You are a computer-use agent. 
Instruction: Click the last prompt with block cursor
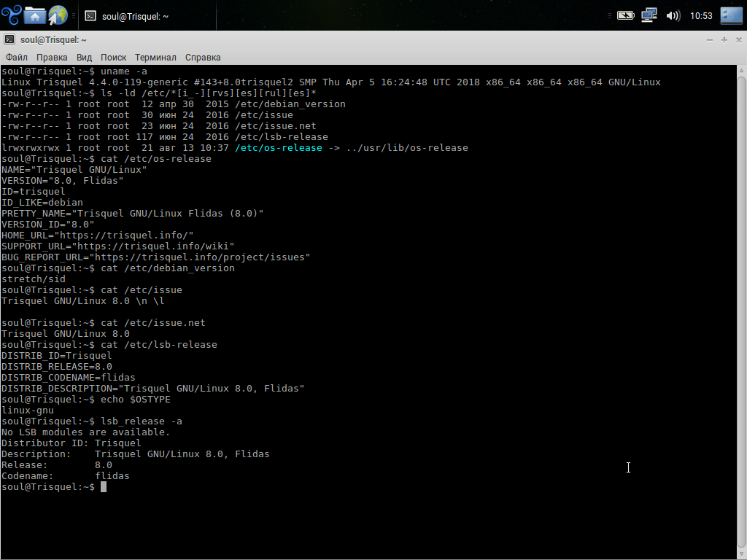[x=54, y=488]
